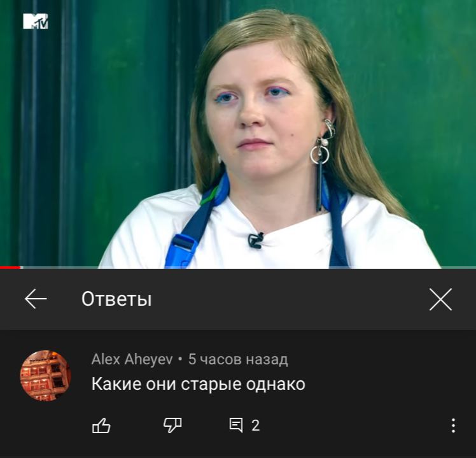Viewport: 476px width, 458px height.
Task: Select the comment text 'Какие они старые однако'
Action: 199,384
